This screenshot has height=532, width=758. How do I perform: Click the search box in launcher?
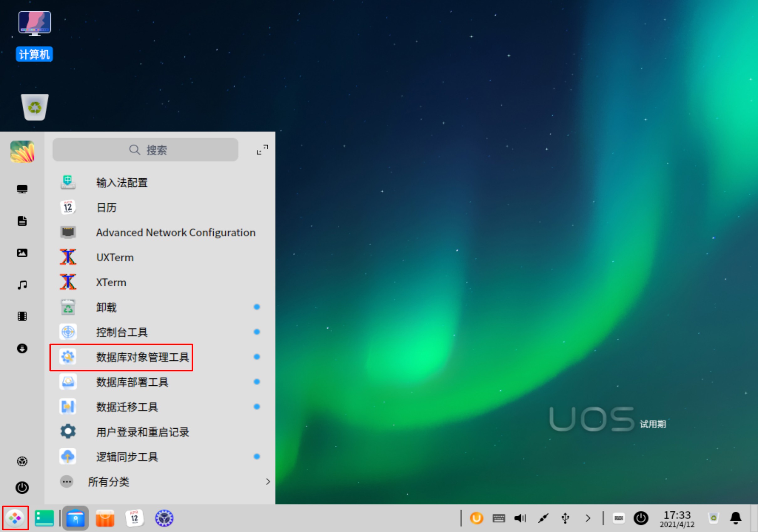click(145, 150)
